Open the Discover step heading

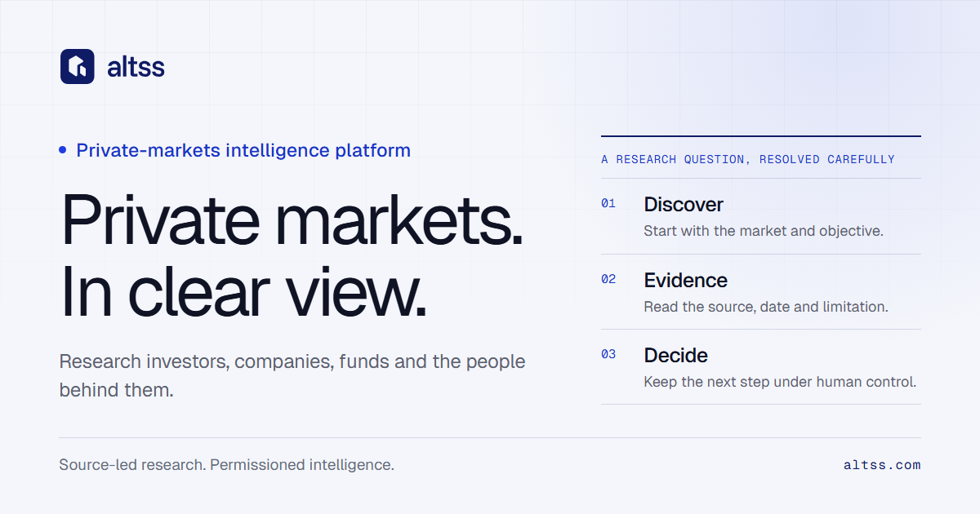pos(684,204)
